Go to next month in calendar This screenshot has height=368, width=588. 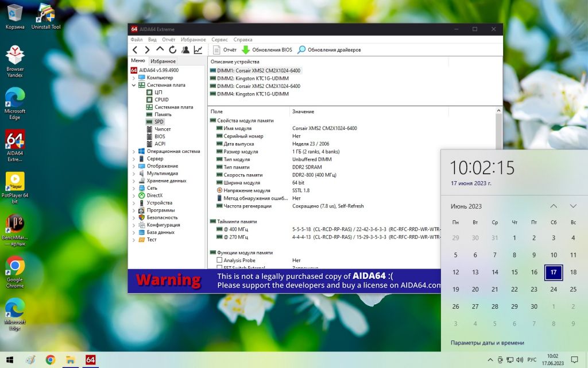pos(573,206)
